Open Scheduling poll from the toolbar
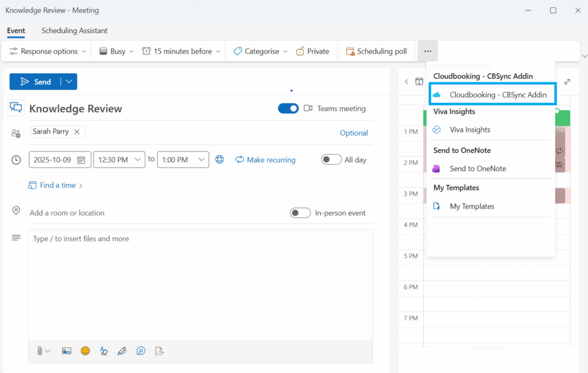 coord(376,51)
